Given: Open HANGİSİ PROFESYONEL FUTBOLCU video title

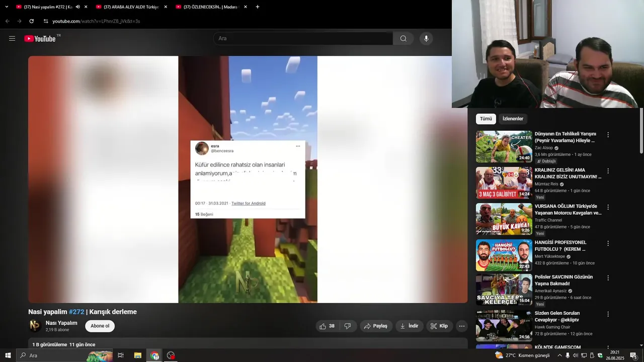Looking at the screenshot, I should [560, 245].
